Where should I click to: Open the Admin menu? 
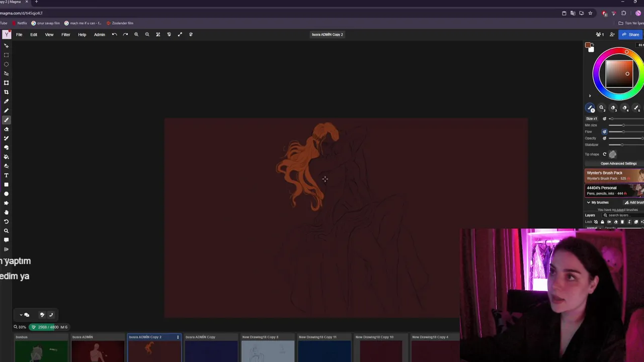point(100,35)
